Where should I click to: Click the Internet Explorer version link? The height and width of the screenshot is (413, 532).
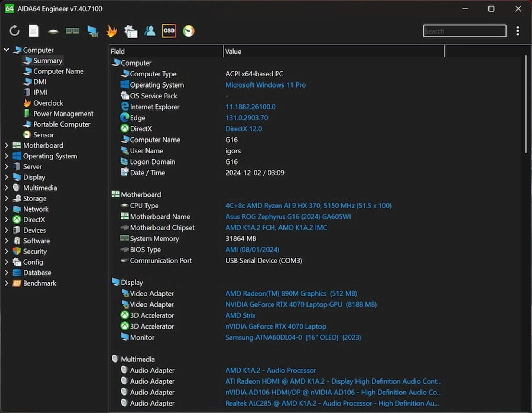pyautogui.click(x=250, y=107)
